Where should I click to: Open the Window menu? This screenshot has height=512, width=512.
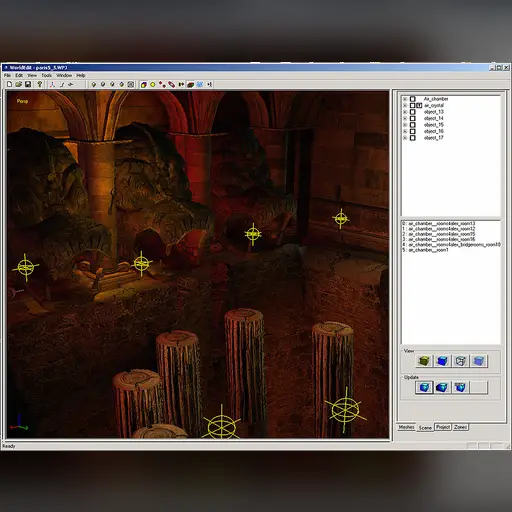[64, 75]
